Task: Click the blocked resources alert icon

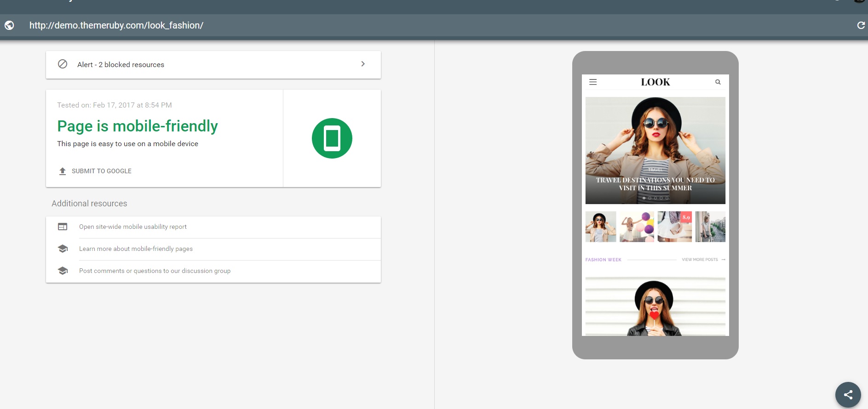Action: pyautogui.click(x=63, y=64)
